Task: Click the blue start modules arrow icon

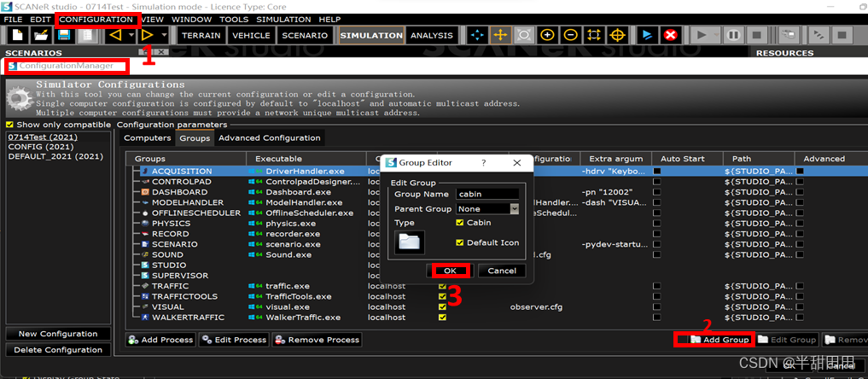Action: click(647, 35)
